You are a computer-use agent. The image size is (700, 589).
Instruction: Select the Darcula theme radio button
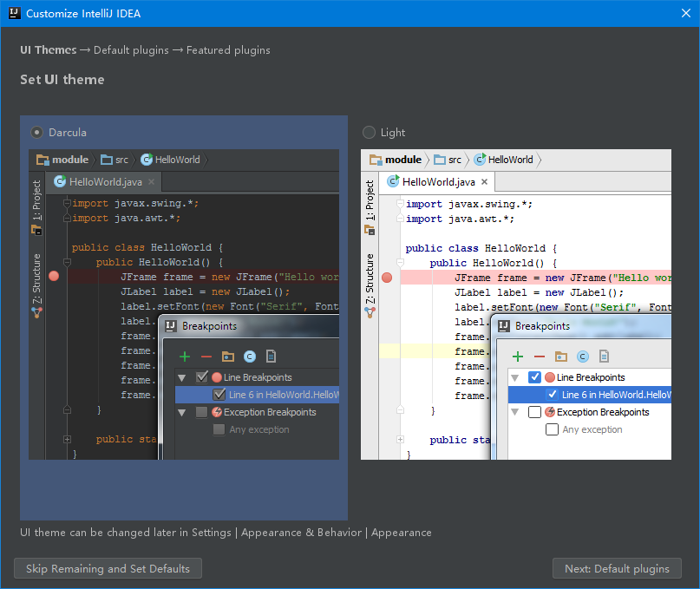coord(37,133)
